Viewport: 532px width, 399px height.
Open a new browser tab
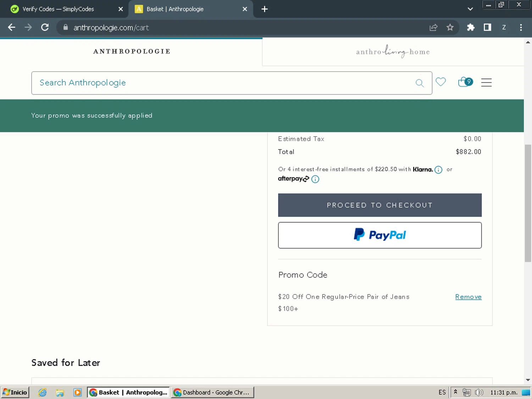click(x=265, y=9)
